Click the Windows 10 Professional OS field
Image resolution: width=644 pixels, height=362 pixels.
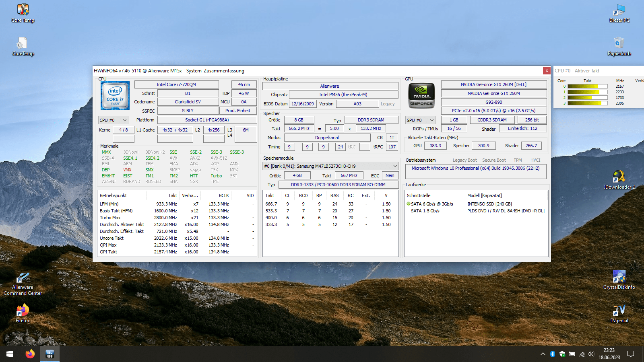click(x=476, y=171)
